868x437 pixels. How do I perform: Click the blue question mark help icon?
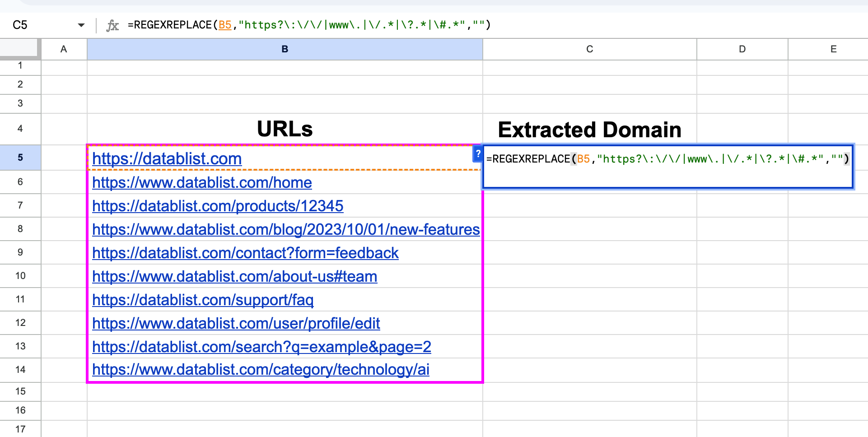pos(477,153)
